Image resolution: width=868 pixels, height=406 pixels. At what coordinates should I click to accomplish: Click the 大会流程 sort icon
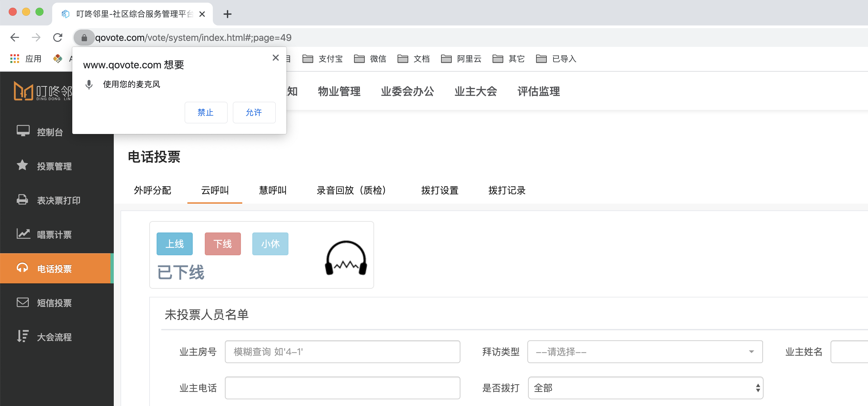point(22,336)
